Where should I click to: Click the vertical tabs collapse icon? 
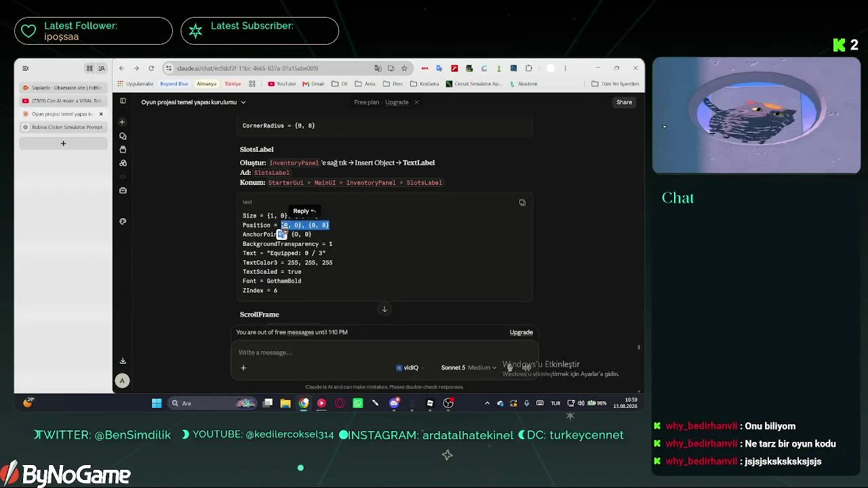tap(26, 68)
